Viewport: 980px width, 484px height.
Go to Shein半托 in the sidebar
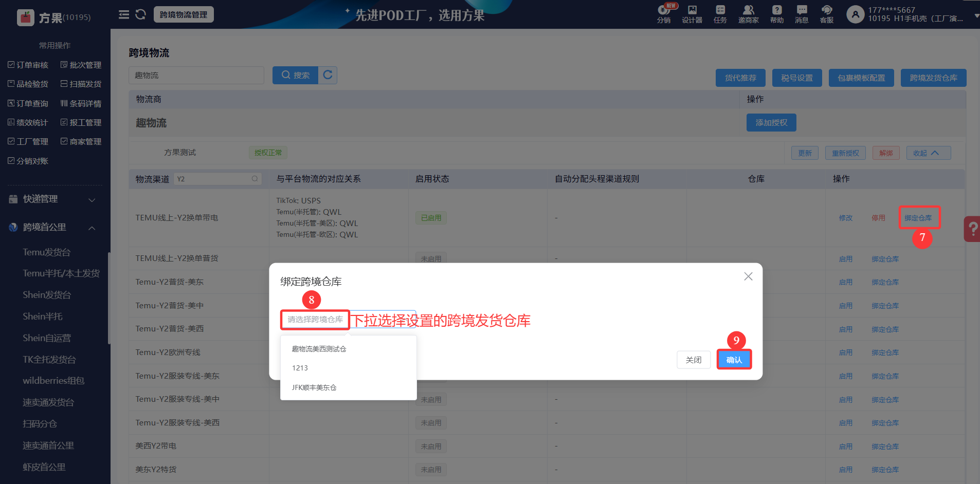(x=43, y=317)
